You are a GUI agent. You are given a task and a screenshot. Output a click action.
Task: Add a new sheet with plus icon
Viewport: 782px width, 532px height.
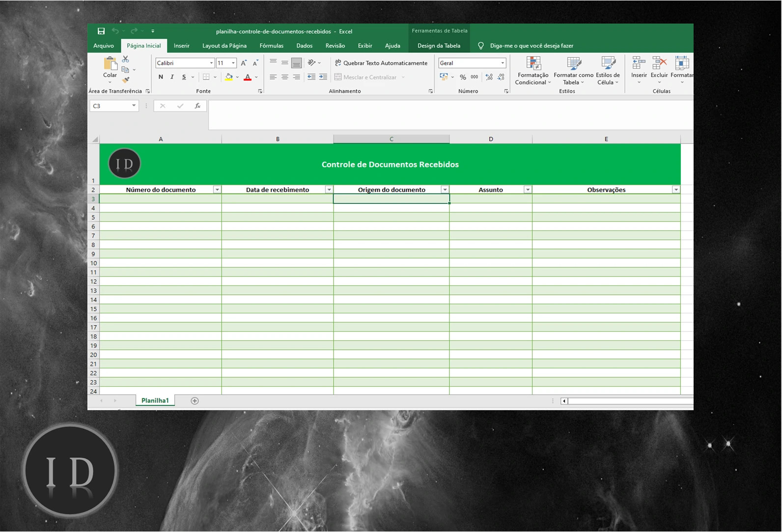(195, 401)
